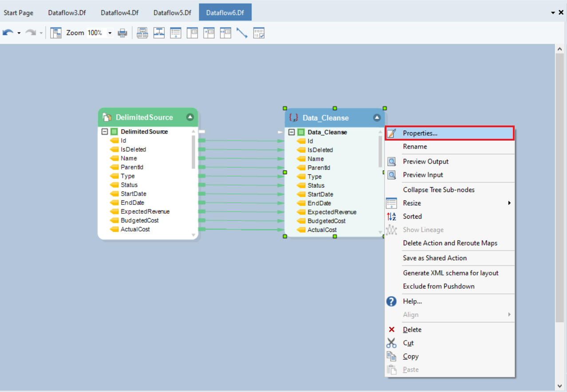Switch to the Dataflow4.Df tab
567x392 pixels.
tap(119, 12)
